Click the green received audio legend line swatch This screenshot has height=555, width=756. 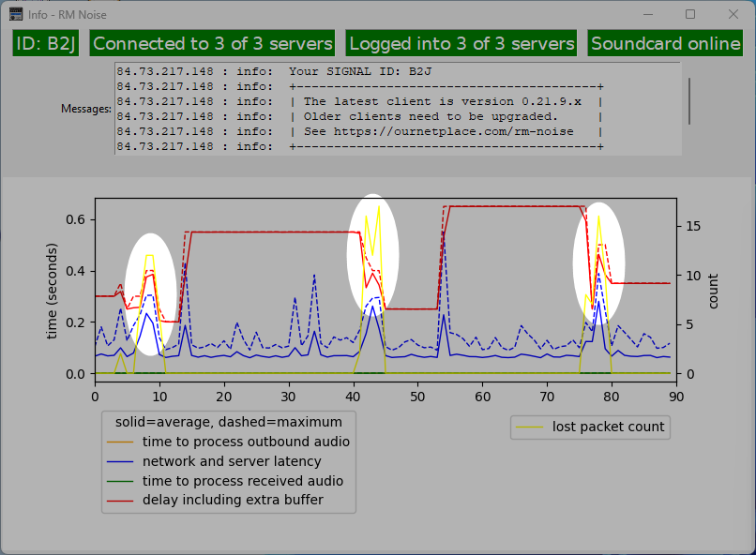(120, 481)
